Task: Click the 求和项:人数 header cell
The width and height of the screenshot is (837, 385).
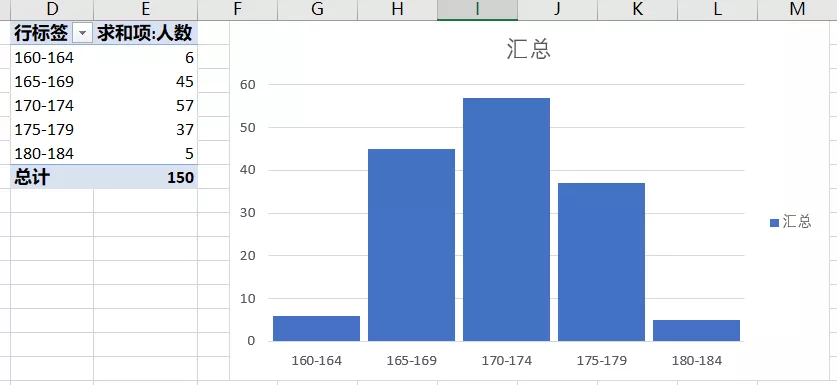Action: [145, 33]
